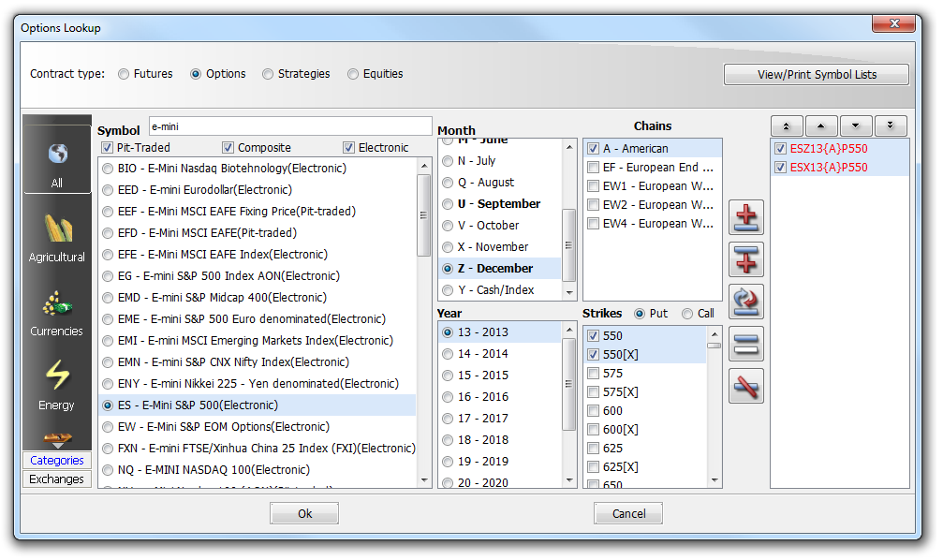Select the All category globe icon

(x=57, y=155)
